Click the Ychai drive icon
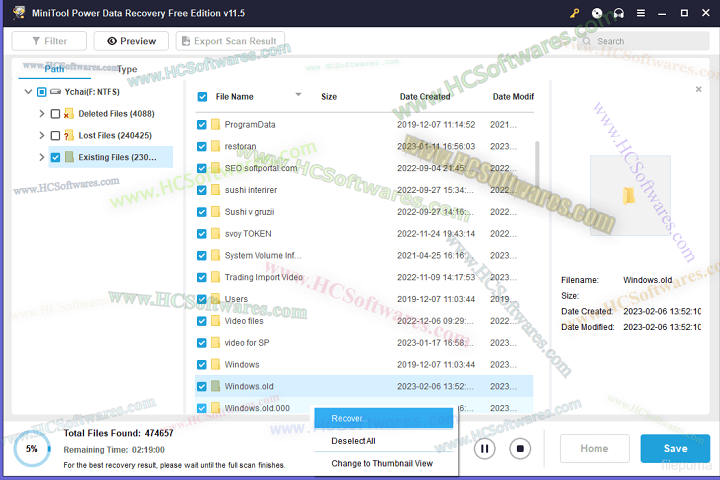720x480 pixels. 56,92
